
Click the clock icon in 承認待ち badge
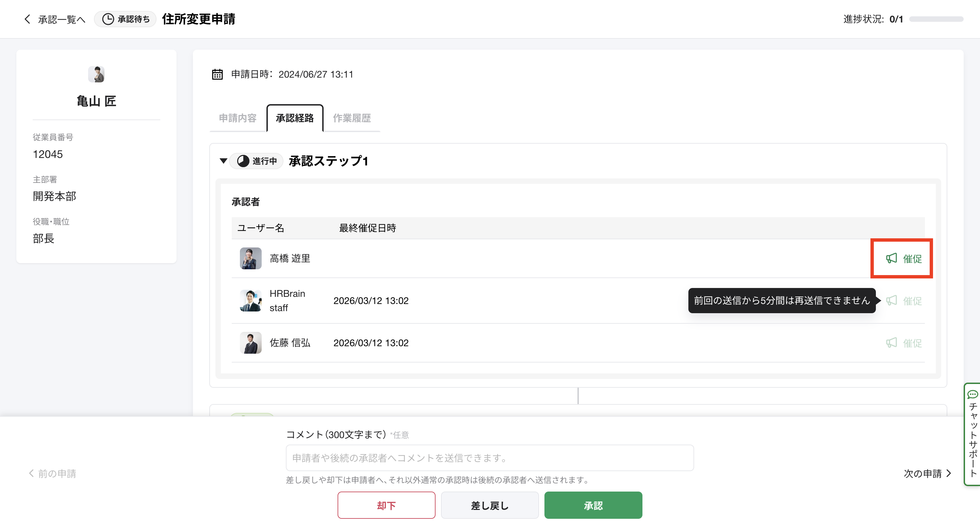pyautogui.click(x=108, y=19)
